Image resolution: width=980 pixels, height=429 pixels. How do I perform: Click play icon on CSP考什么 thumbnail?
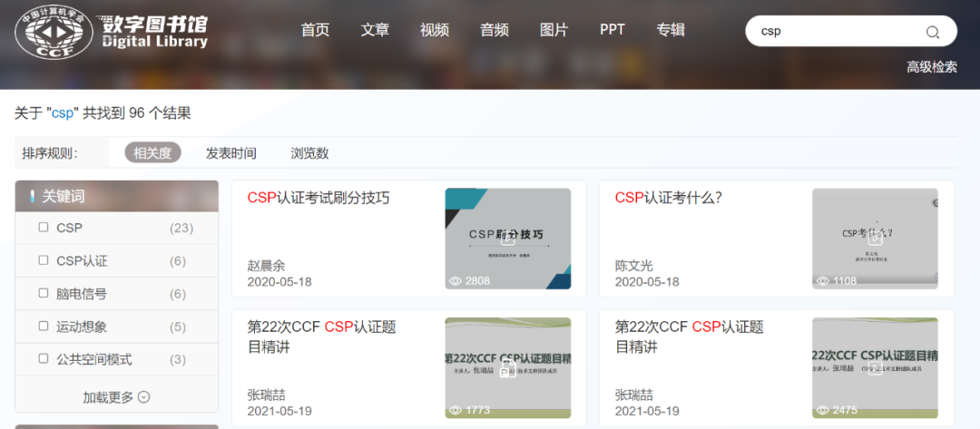click(875, 238)
